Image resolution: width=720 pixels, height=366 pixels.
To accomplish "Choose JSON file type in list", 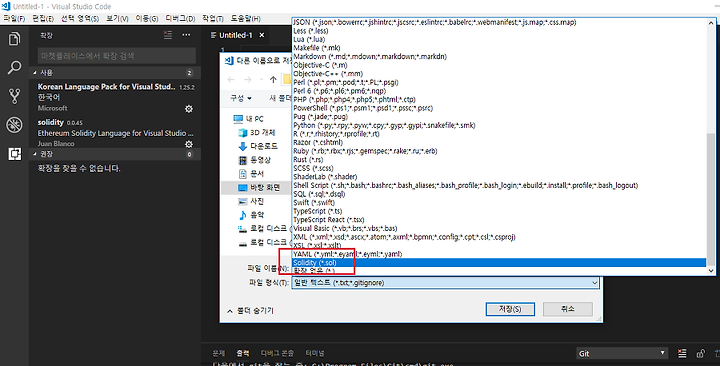I will [x=499, y=22].
